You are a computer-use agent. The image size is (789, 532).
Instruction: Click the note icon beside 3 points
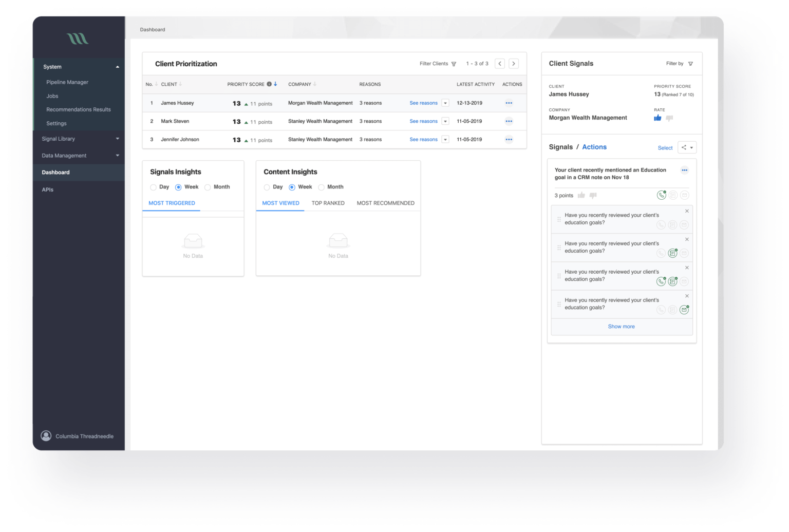point(673,195)
